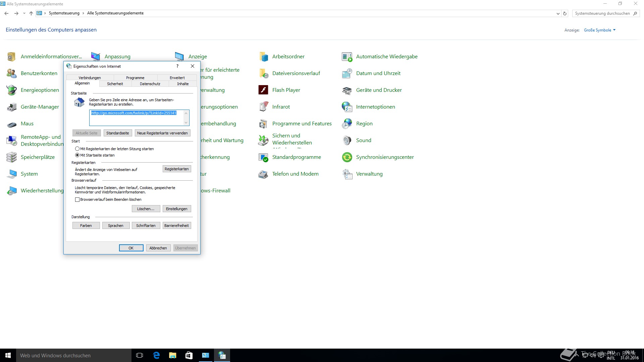Open recent locations dropdown next to forward arrow
Screen dimensions: 644x362
pyautogui.click(x=24, y=13)
